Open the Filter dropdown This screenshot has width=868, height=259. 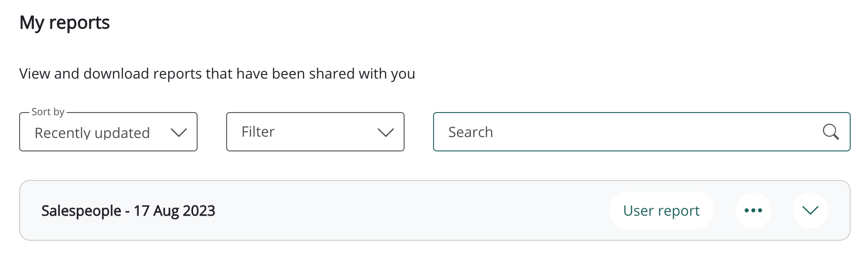click(x=315, y=132)
